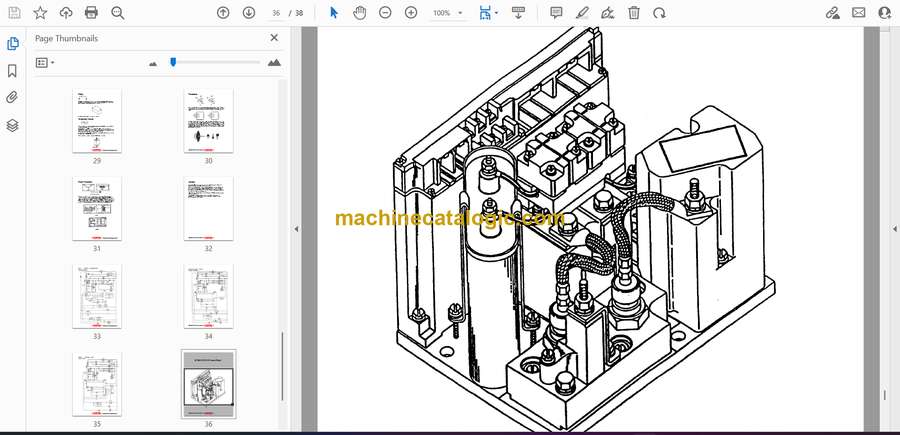Print the document using printer icon
This screenshot has width=900, height=435.
click(x=92, y=13)
